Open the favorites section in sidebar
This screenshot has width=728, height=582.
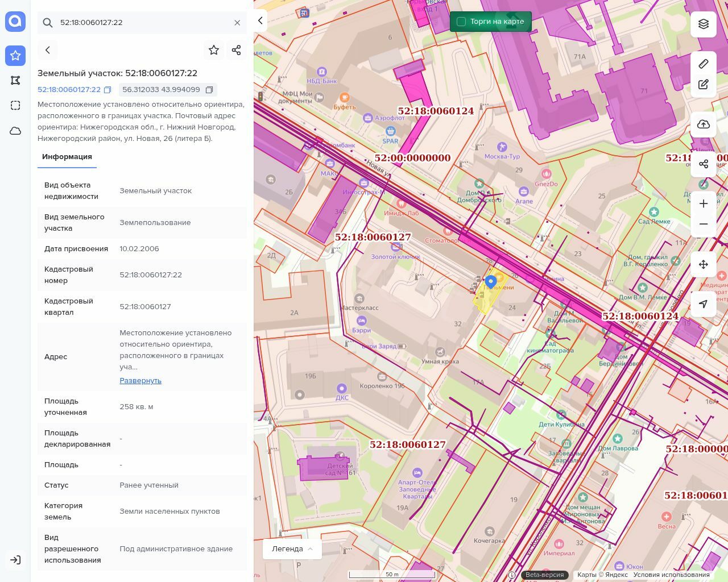pyautogui.click(x=15, y=55)
